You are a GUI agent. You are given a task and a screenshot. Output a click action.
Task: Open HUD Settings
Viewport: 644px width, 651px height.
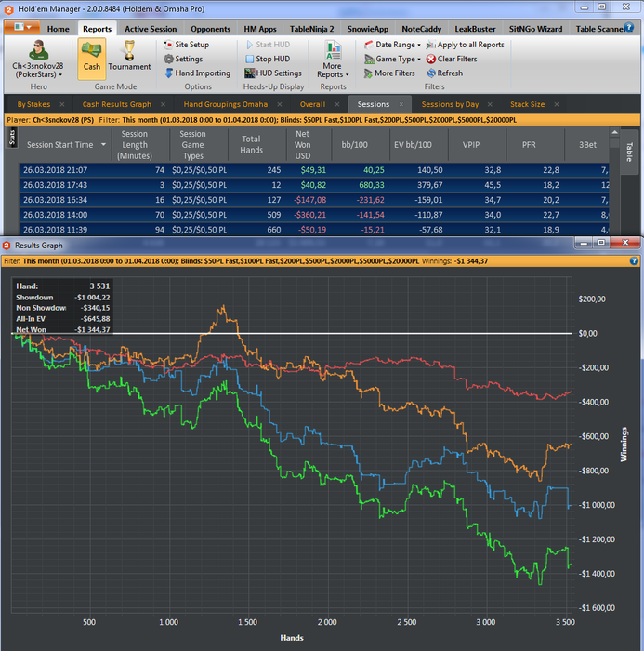coord(273,73)
